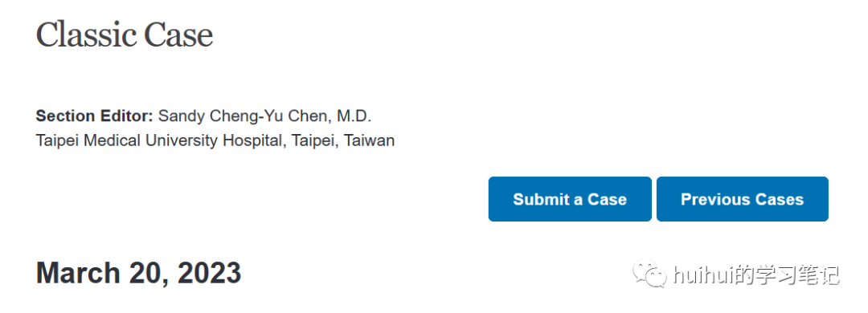Click the WeChat logo icon in watermark
Image resolution: width=868 pixels, height=313 pixels.
(651, 274)
